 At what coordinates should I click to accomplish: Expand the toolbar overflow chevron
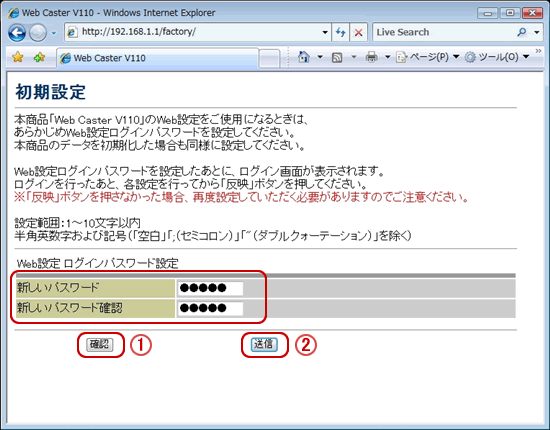point(538,52)
